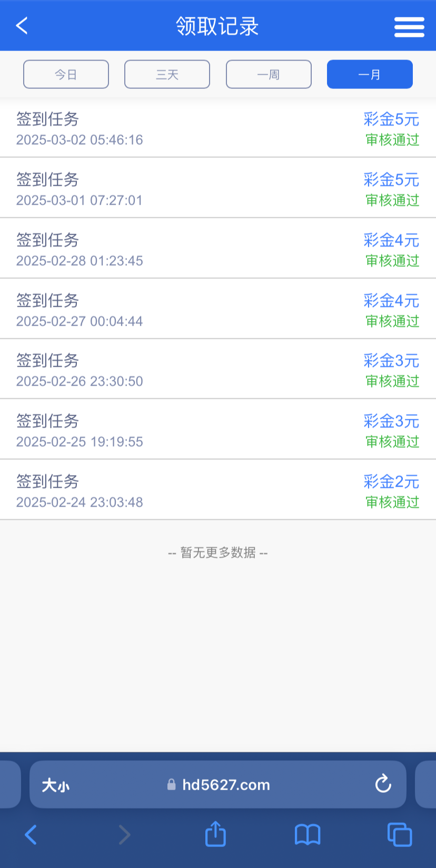Open the hamburger menu icon
436x868 pixels.
click(409, 27)
